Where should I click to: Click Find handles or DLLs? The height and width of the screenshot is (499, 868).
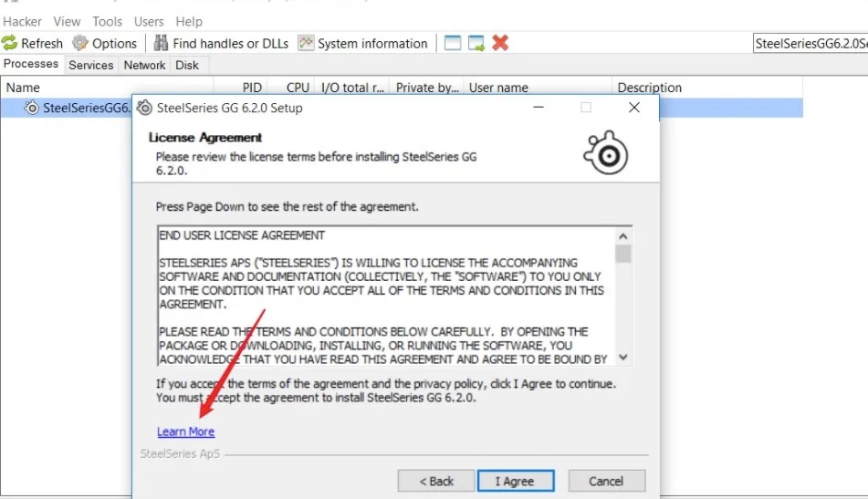click(221, 43)
